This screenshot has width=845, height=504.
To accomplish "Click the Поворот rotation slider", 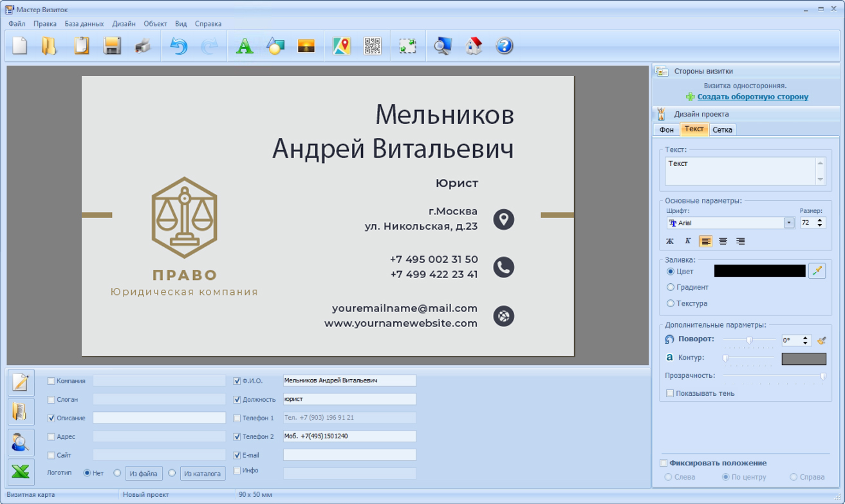I will (750, 340).
